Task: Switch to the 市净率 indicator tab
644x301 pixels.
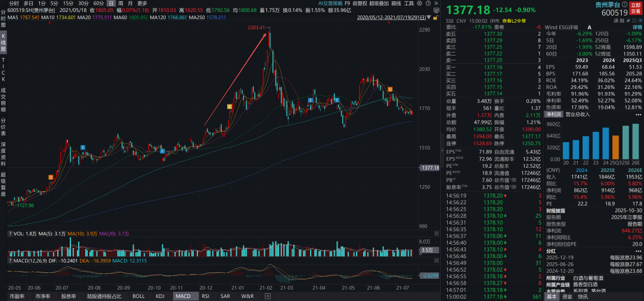Action: point(42,296)
